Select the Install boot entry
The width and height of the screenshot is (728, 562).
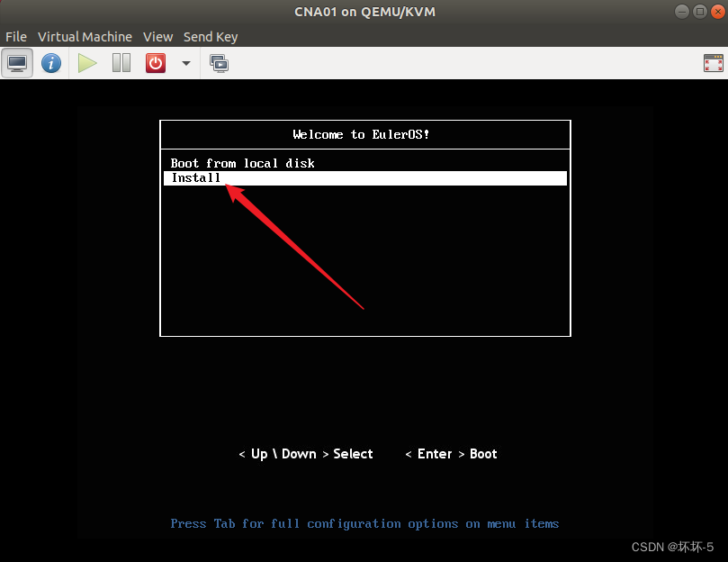(365, 178)
